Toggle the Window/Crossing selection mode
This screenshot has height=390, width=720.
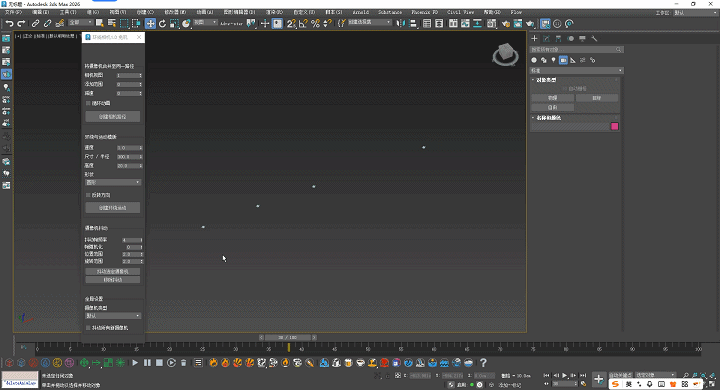pos(136,23)
